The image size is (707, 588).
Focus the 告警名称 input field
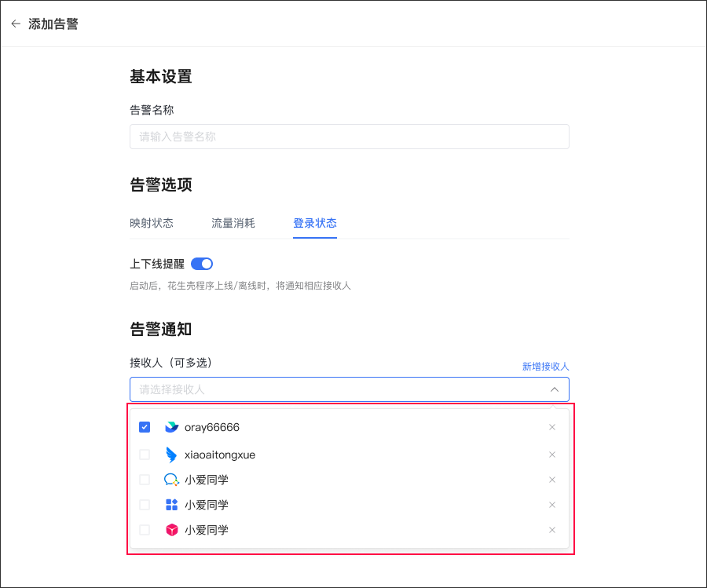click(x=349, y=137)
